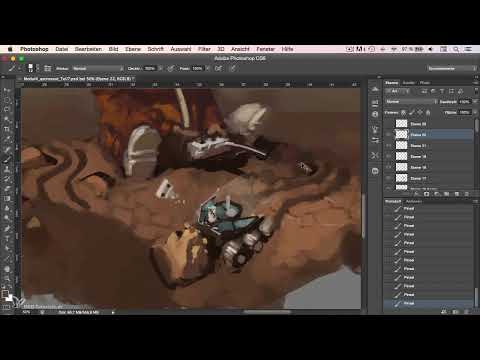Open the layer blend mode dropdown

pyautogui.click(x=411, y=101)
